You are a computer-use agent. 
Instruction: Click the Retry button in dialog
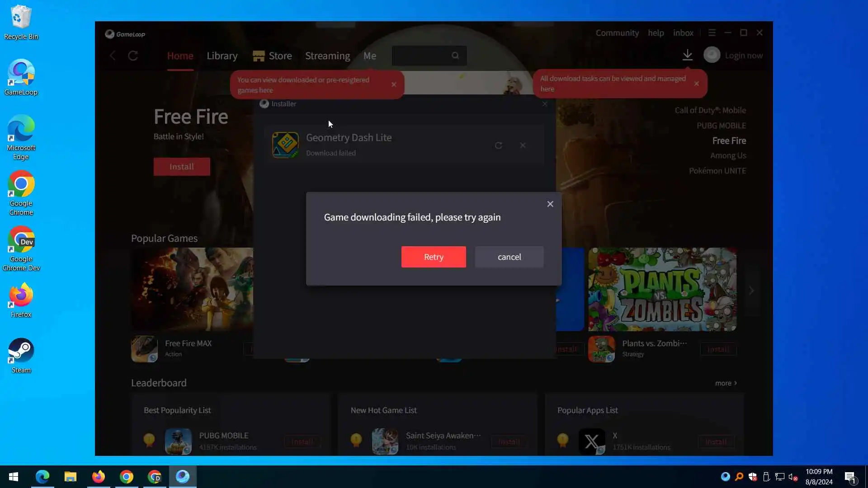[433, 257]
